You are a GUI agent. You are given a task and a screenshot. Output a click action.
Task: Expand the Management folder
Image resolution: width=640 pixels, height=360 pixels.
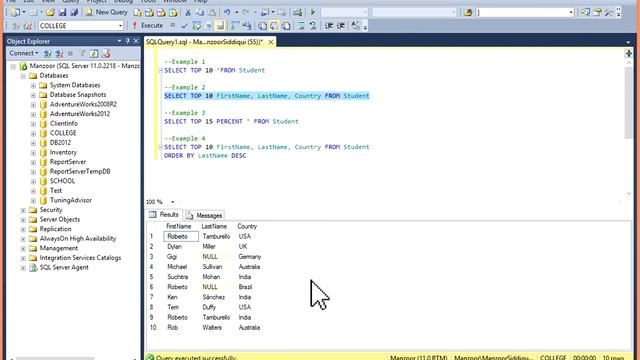23,249
